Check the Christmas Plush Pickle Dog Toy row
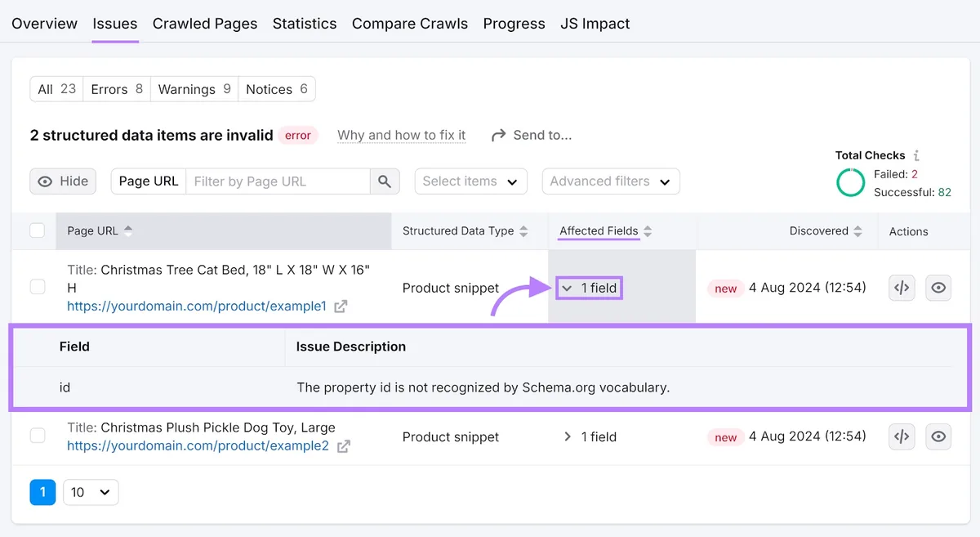Image resolution: width=980 pixels, height=537 pixels. (x=38, y=436)
